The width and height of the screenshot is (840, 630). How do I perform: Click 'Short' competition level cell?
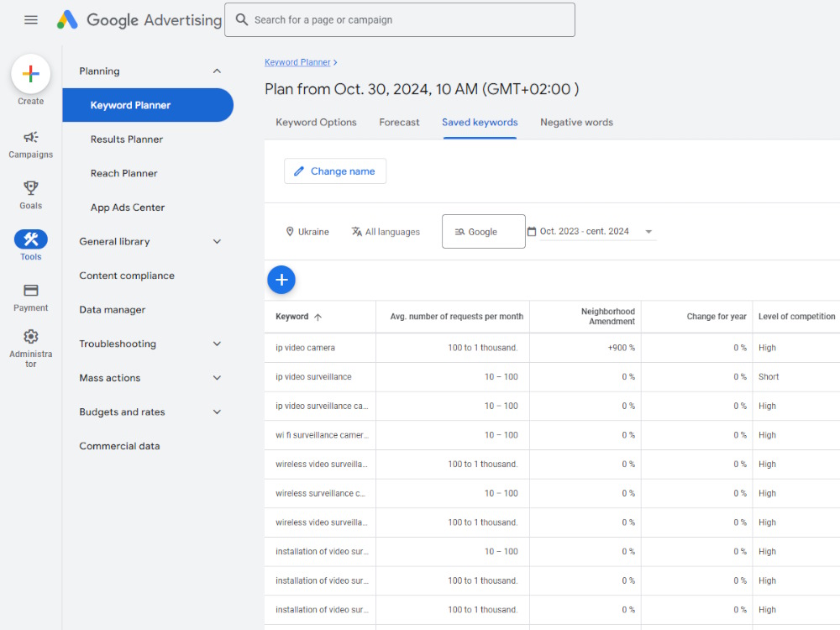click(769, 376)
